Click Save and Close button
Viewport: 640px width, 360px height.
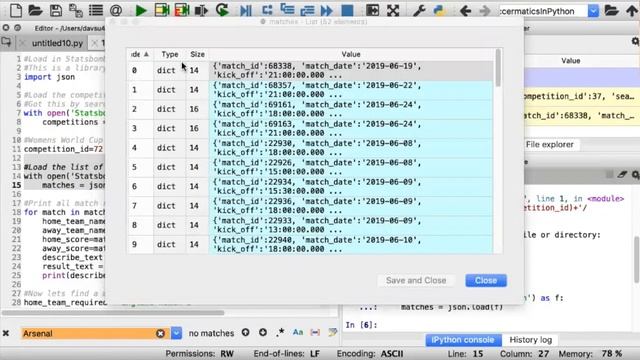coord(416,280)
